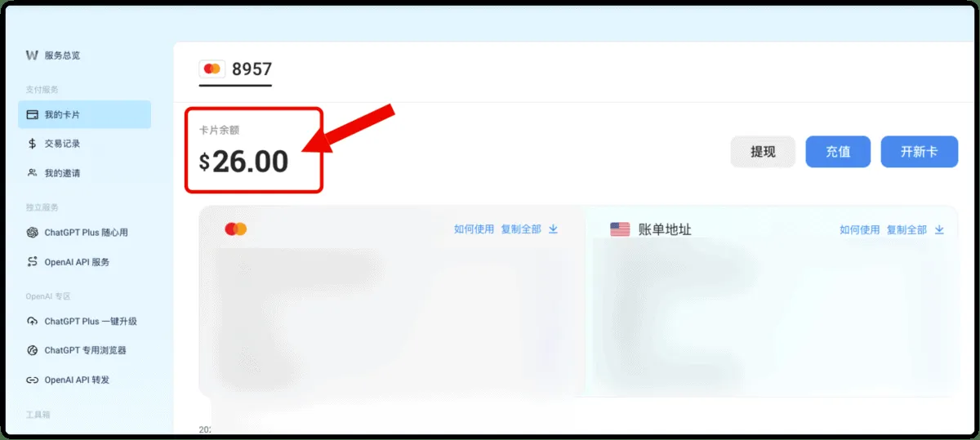
Task: Click the dollar icon beside 交易记录
Action: coord(32,144)
